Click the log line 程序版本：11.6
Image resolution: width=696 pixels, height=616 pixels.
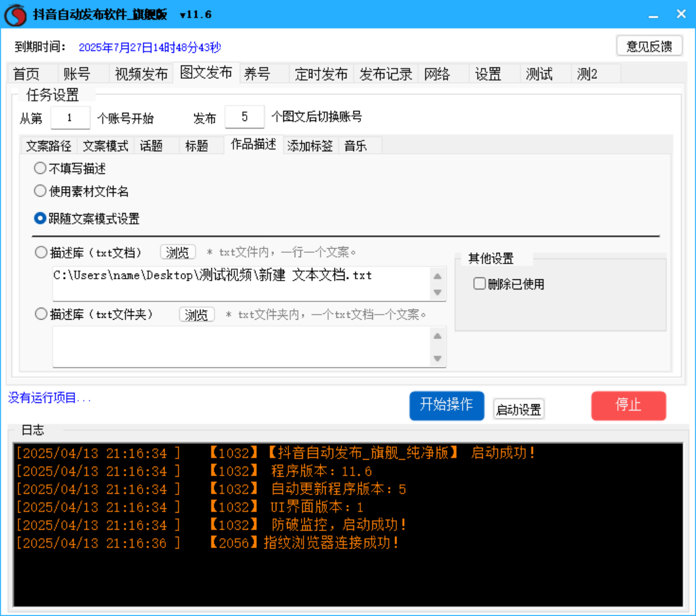(x=194, y=471)
